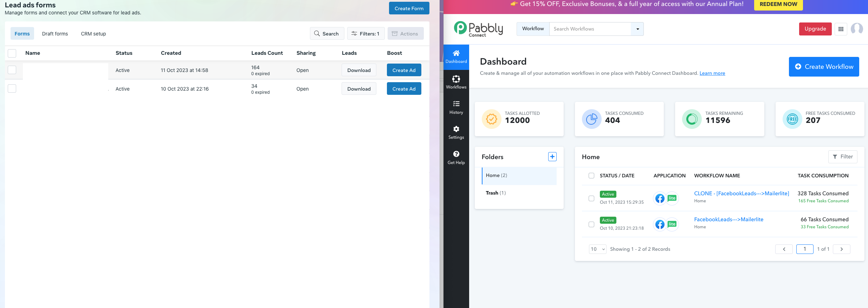Check the CLONE workflow row checkbox
This screenshot has height=308, width=868.
pos(591,198)
